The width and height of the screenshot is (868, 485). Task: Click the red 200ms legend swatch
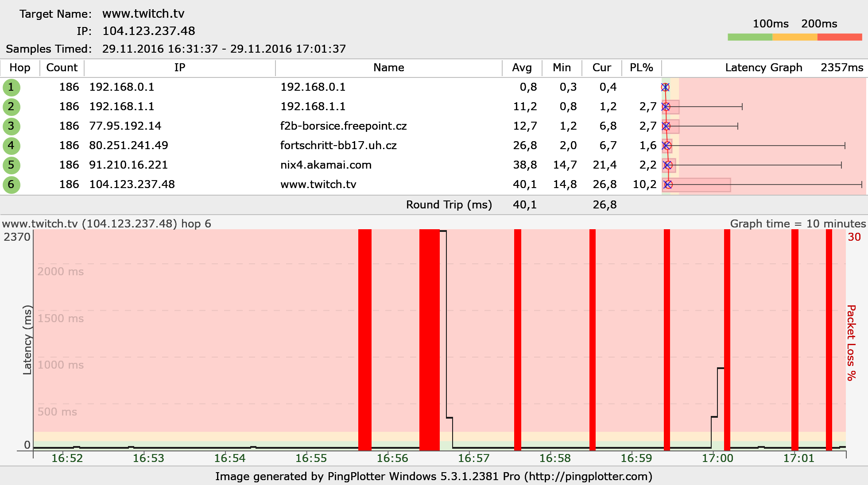click(x=839, y=37)
